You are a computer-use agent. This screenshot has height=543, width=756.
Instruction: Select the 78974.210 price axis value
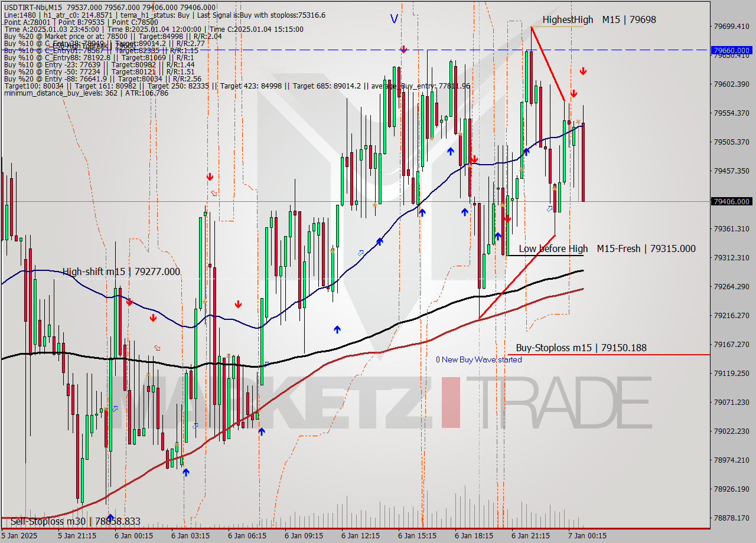click(x=732, y=460)
